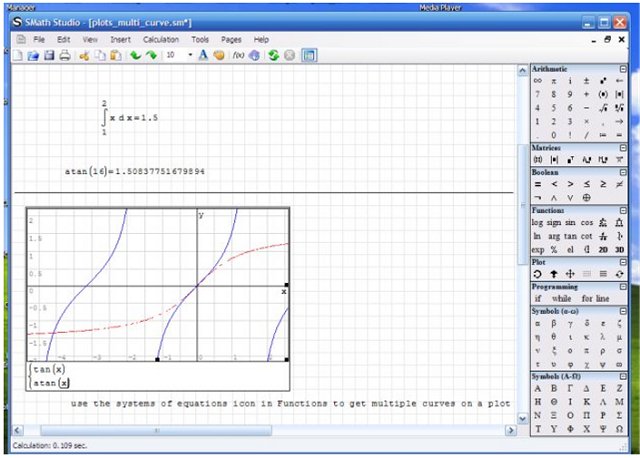Image resolution: width=640 pixels, height=458 pixels.
Task: Insert derivative icon in Functions panel
Action: click(x=603, y=236)
